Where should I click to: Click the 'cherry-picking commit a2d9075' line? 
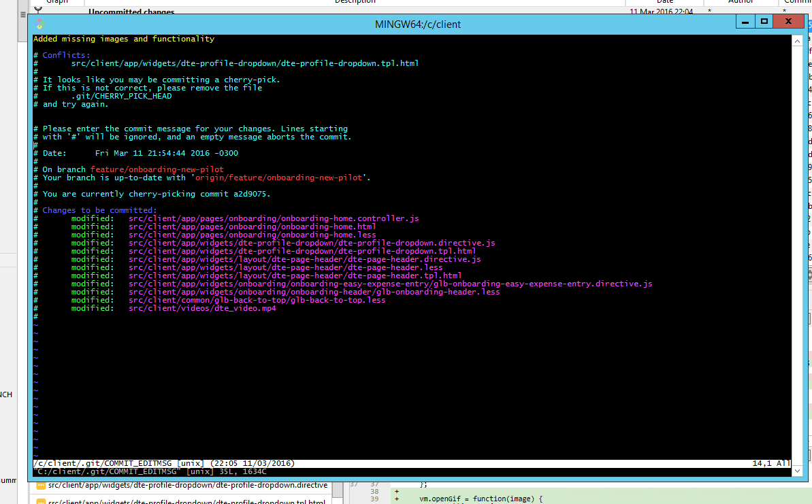click(152, 194)
